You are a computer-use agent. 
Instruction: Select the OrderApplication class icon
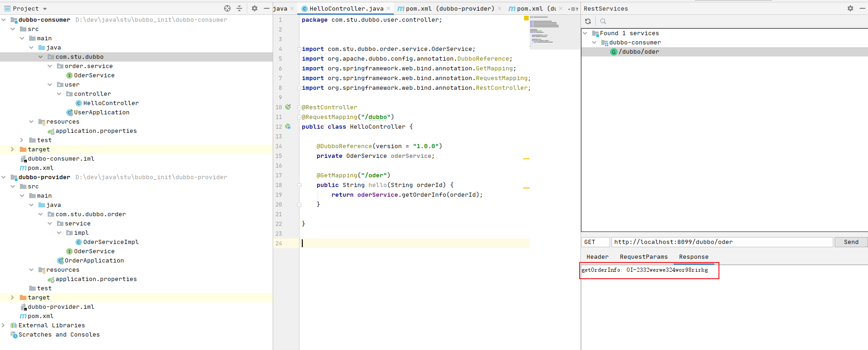point(60,261)
